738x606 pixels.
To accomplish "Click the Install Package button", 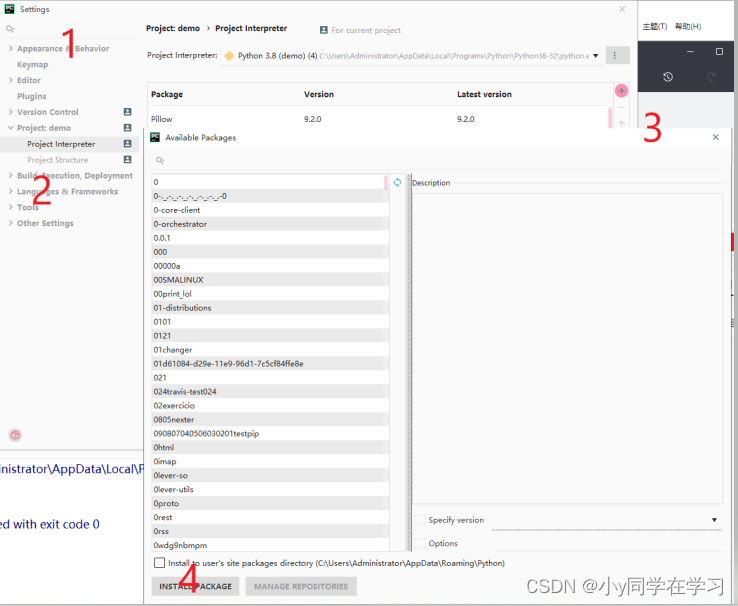I will (x=195, y=586).
